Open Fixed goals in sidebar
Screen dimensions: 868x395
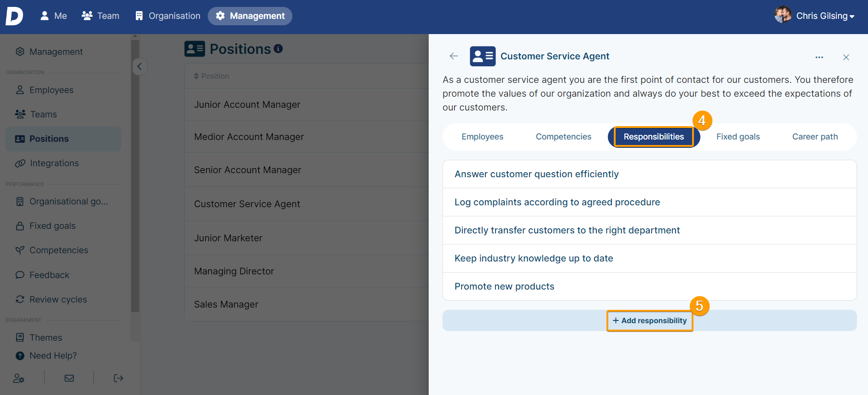click(x=63, y=226)
